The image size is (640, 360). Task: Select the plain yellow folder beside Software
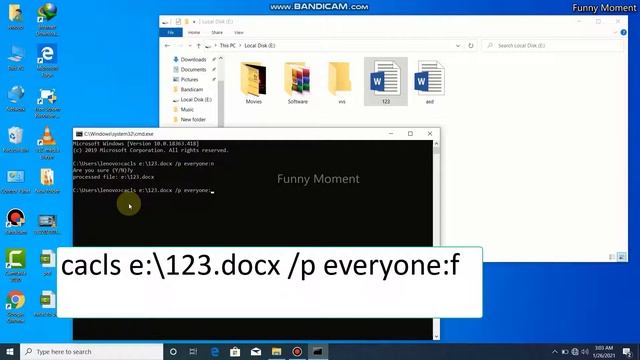point(341,83)
